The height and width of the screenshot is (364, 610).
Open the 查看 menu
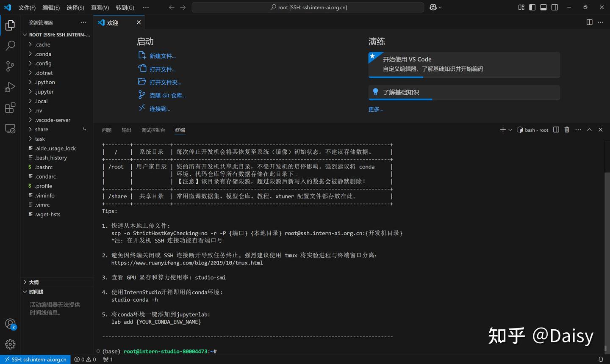tap(100, 7)
